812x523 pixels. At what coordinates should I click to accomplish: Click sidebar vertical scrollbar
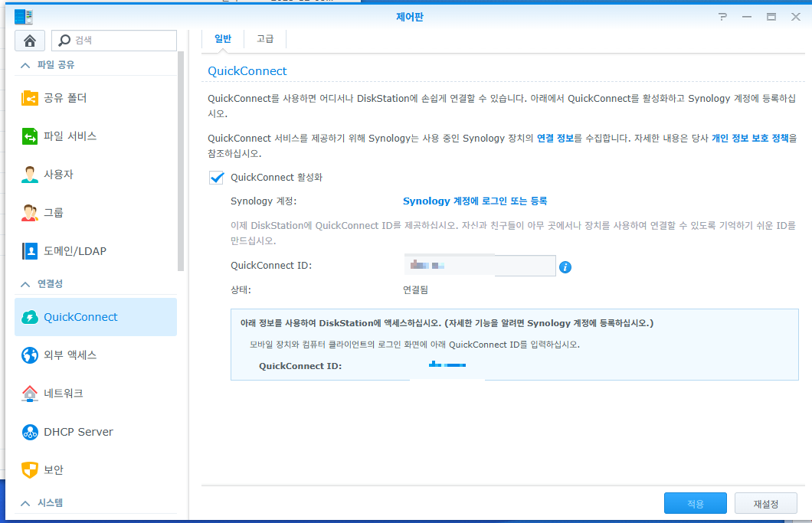181,161
